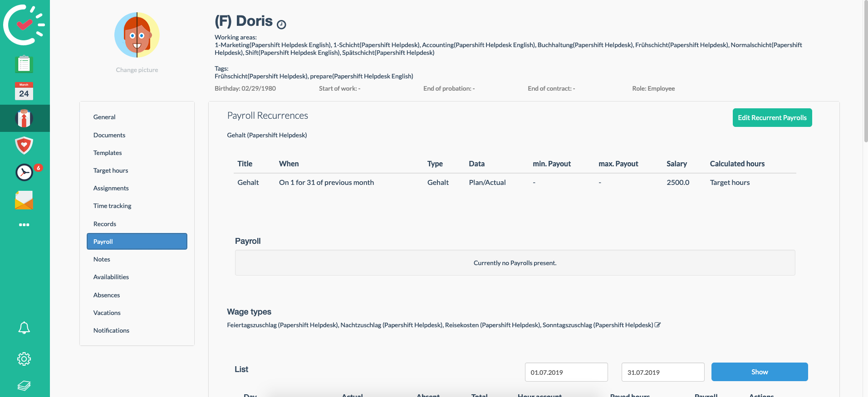
Task: Click the 'Wage types' heading
Action: [x=249, y=312]
